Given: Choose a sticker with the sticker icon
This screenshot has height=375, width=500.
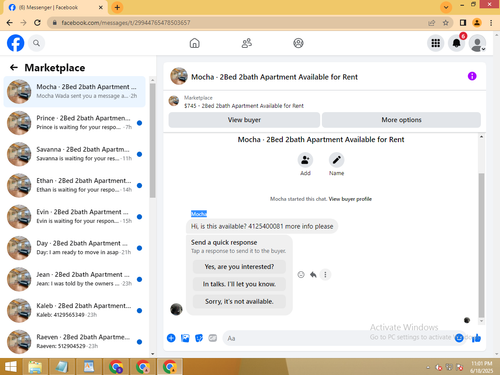Looking at the screenshot, I should point(199,338).
